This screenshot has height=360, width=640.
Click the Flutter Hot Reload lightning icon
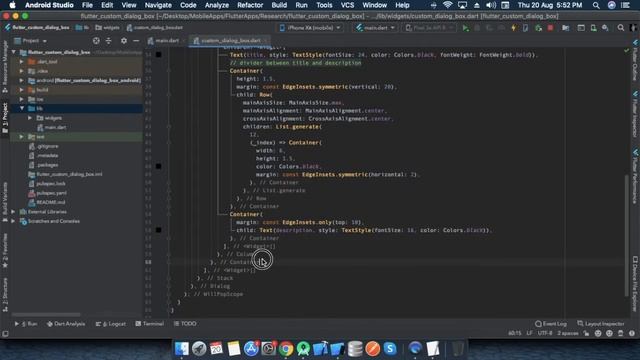(513, 28)
